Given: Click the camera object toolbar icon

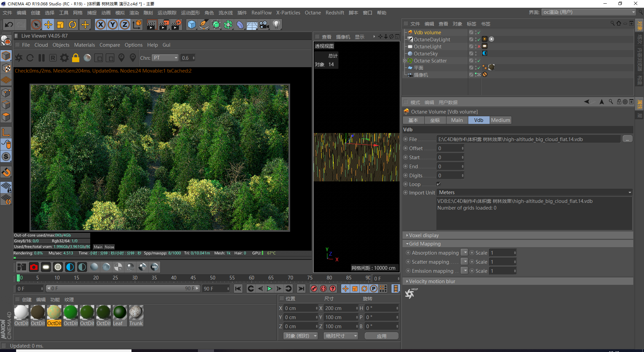Looking at the screenshot, I should (x=264, y=25).
